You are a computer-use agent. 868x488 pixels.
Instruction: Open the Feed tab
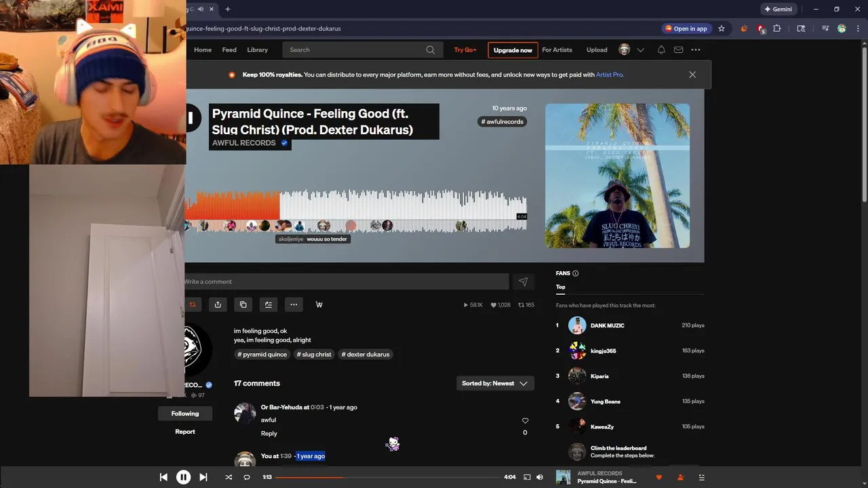(229, 49)
